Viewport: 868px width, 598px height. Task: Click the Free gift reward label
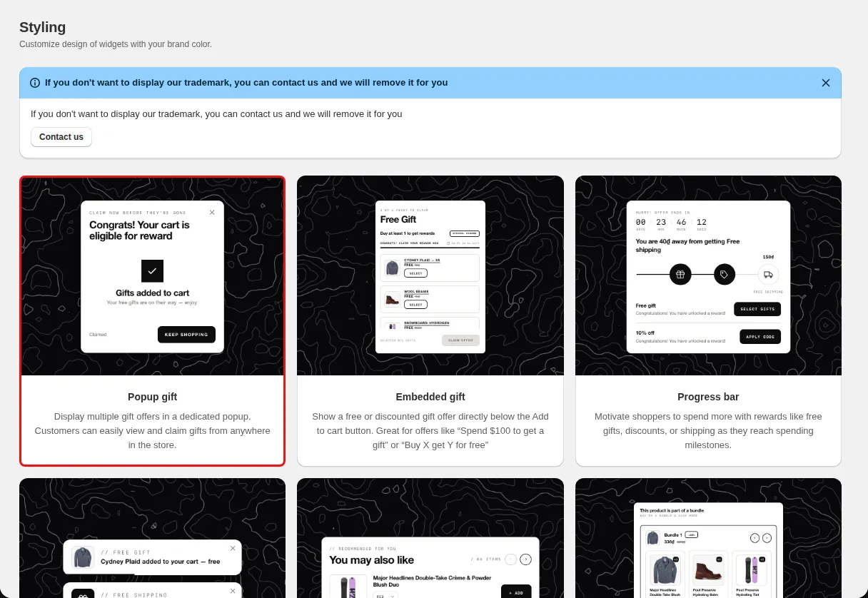click(646, 305)
